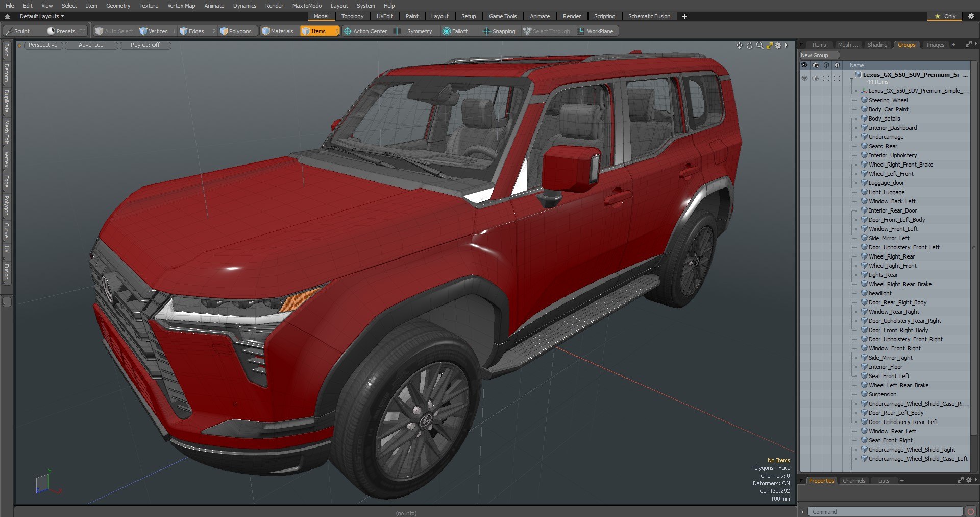Open the WorkPlane menu
Viewport: 980px width, 517px height.
click(x=596, y=31)
